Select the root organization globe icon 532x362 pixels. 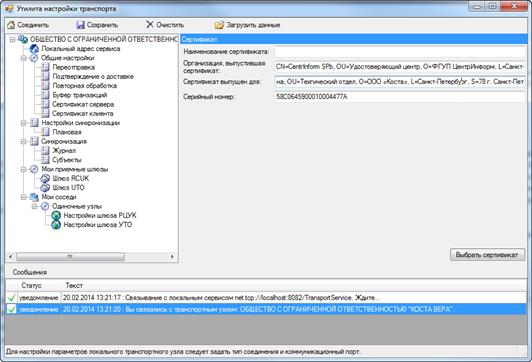point(23,39)
